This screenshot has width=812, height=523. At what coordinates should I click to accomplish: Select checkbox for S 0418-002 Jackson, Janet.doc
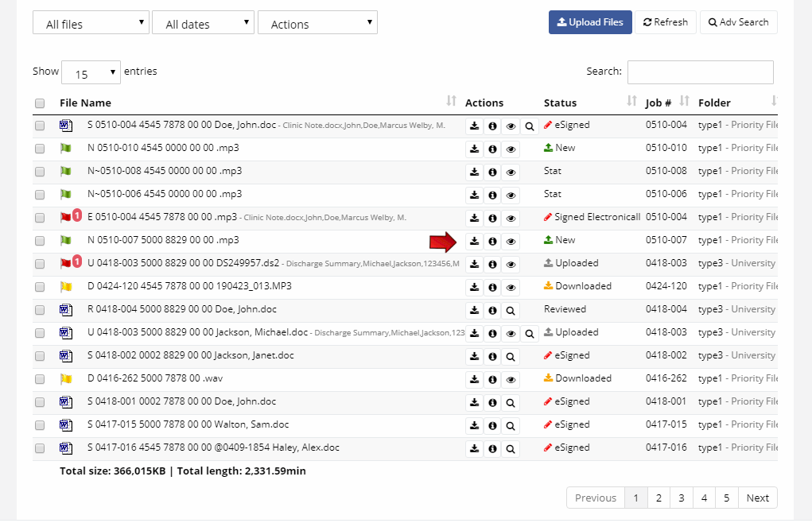40,356
